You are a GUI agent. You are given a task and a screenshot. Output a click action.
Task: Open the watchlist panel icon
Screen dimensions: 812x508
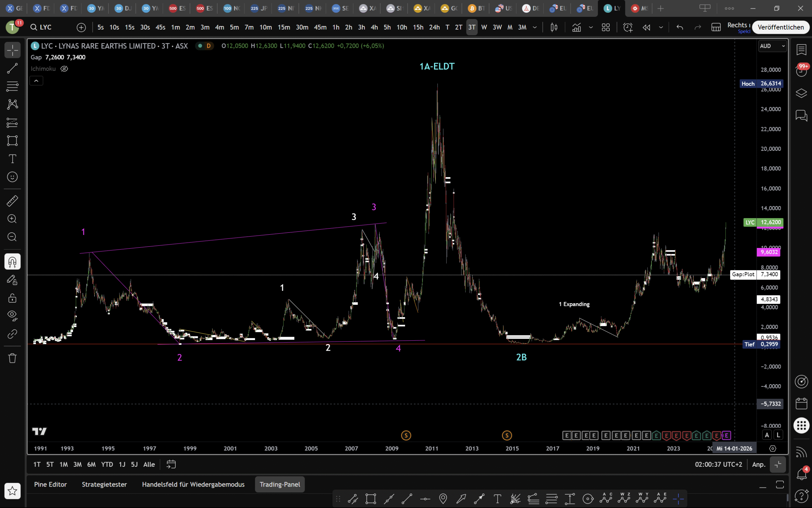tap(801, 50)
